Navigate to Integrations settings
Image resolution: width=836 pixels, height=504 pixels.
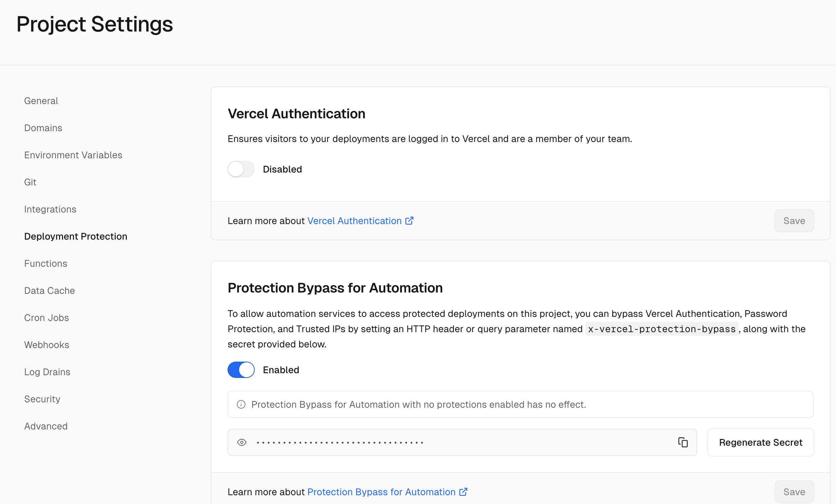(x=50, y=209)
